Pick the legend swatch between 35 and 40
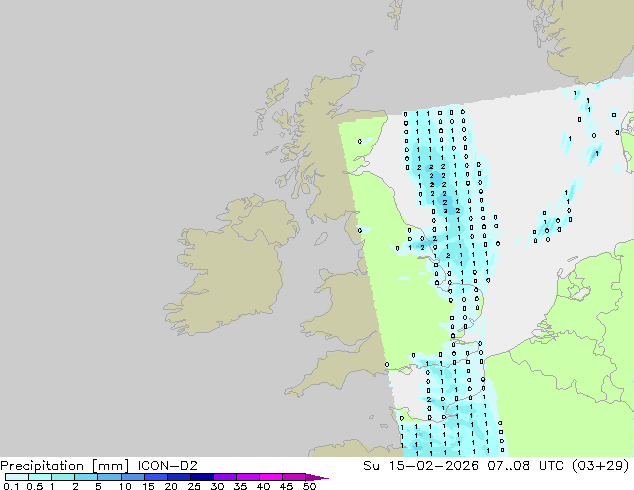The image size is (634, 490). [x=247, y=477]
